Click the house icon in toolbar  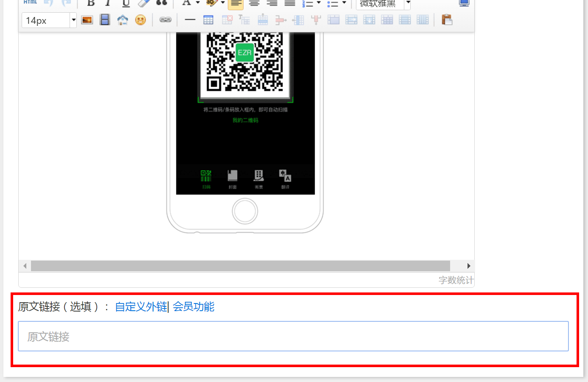123,20
